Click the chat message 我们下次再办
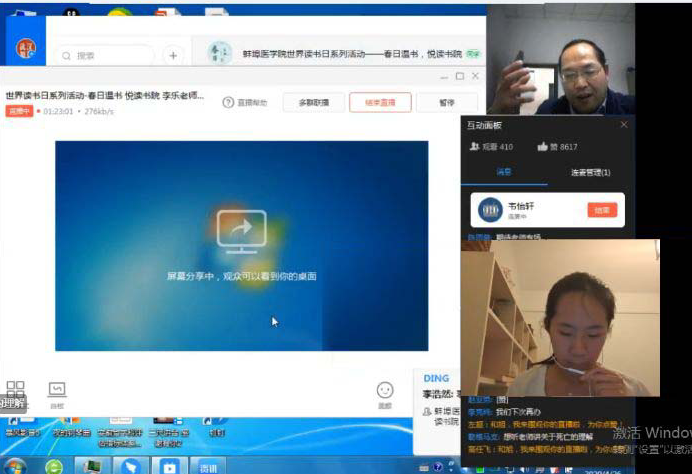Screen dimensions: 692x474 tap(518, 412)
